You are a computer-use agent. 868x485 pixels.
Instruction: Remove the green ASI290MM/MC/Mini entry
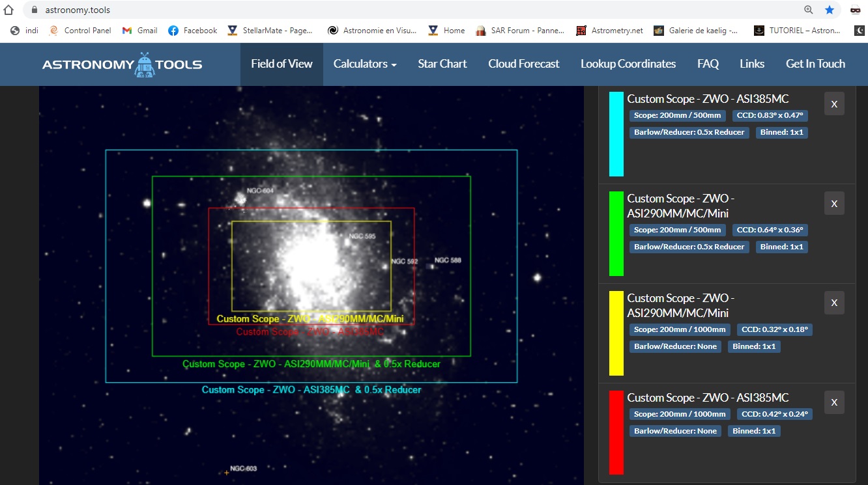point(834,203)
